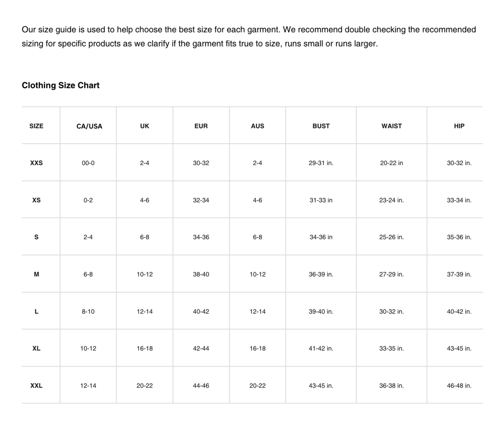Click the XXS size row label

click(x=36, y=163)
